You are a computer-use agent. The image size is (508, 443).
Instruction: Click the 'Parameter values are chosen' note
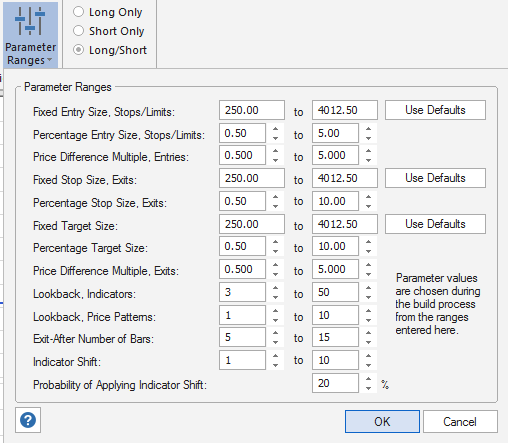(438, 304)
